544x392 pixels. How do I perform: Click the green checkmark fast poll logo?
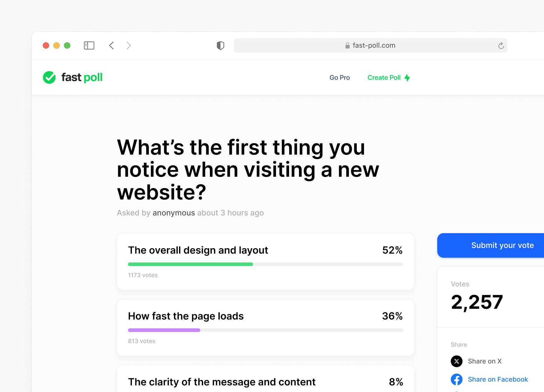73,77
